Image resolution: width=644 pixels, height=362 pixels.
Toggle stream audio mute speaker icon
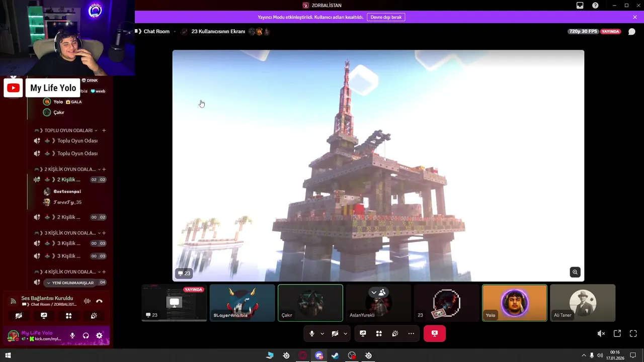click(601, 333)
